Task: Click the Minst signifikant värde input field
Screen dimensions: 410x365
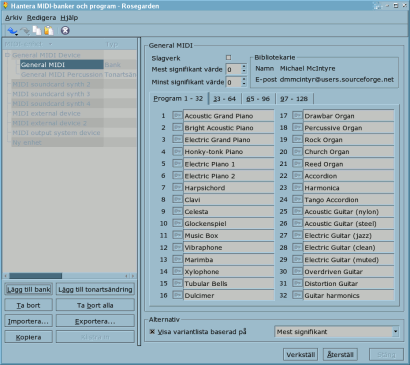Action: (234, 82)
